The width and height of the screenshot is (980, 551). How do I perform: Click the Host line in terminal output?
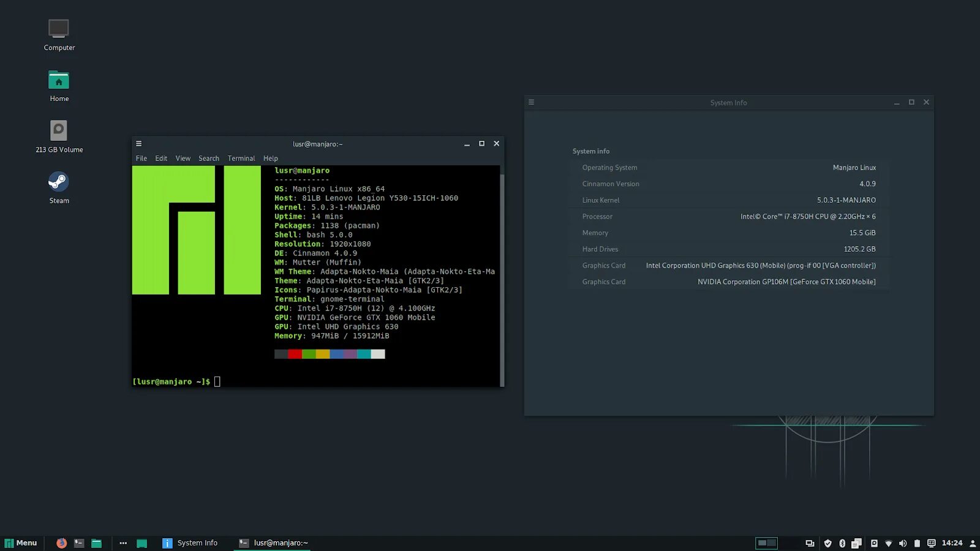click(x=366, y=198)
